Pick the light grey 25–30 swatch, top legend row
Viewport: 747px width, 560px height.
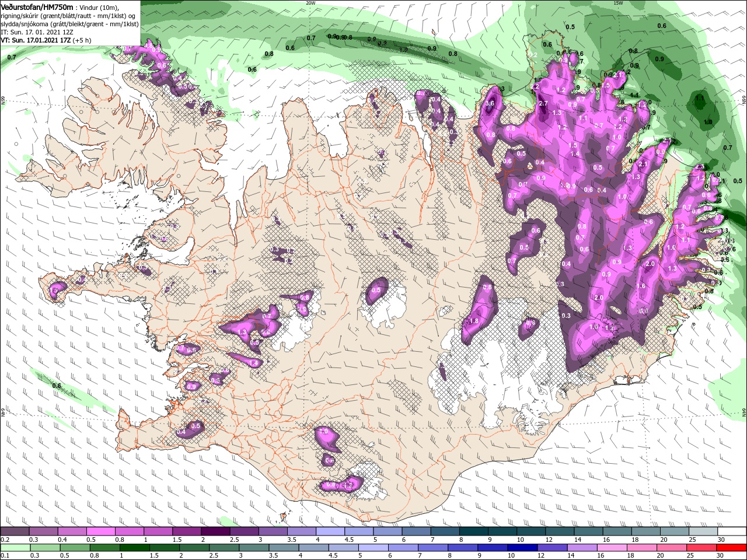(x=704, y=531)
